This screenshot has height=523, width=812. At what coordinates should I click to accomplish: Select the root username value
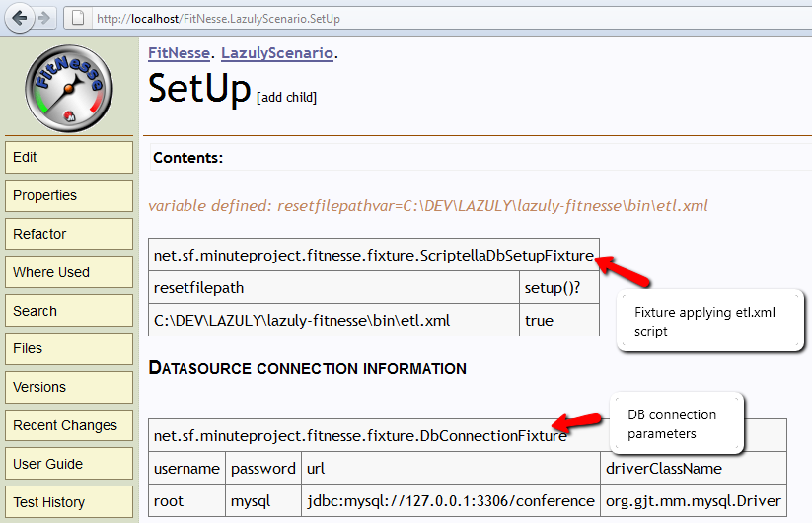click(186, 500)
